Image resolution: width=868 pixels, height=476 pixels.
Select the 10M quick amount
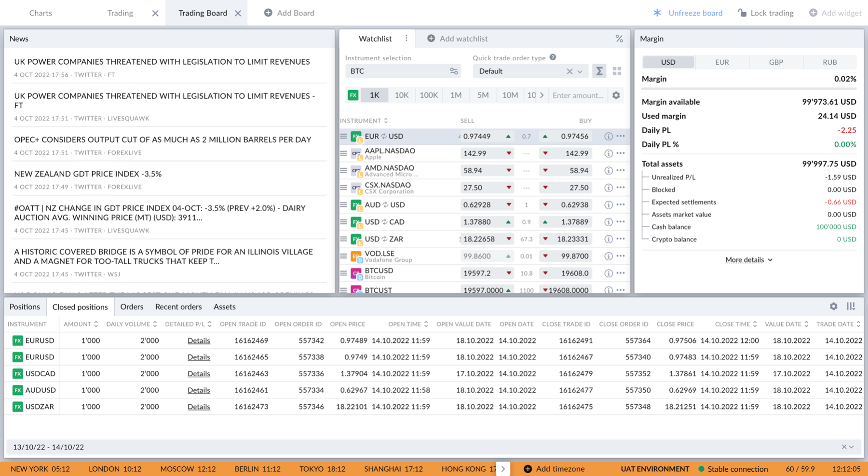tap(510, 95)
